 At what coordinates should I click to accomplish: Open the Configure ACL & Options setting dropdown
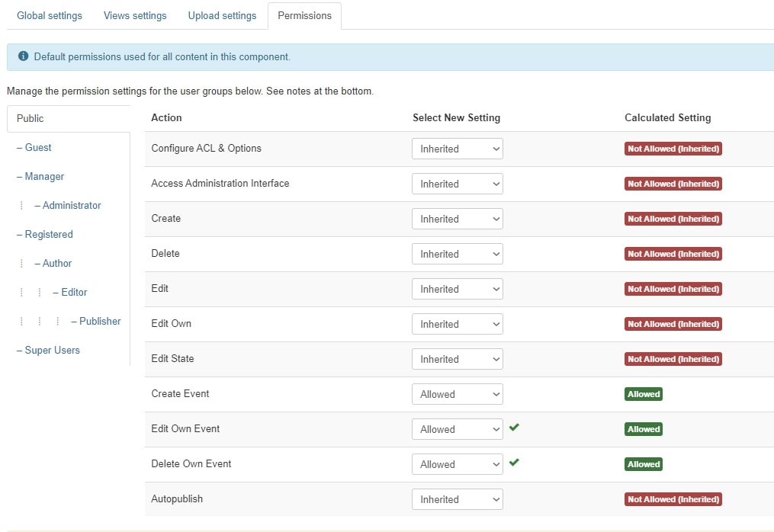[457, 149]
